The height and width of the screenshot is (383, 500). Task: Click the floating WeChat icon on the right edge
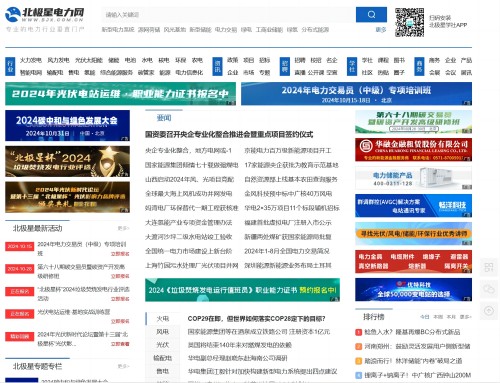(x=489, y=289)
